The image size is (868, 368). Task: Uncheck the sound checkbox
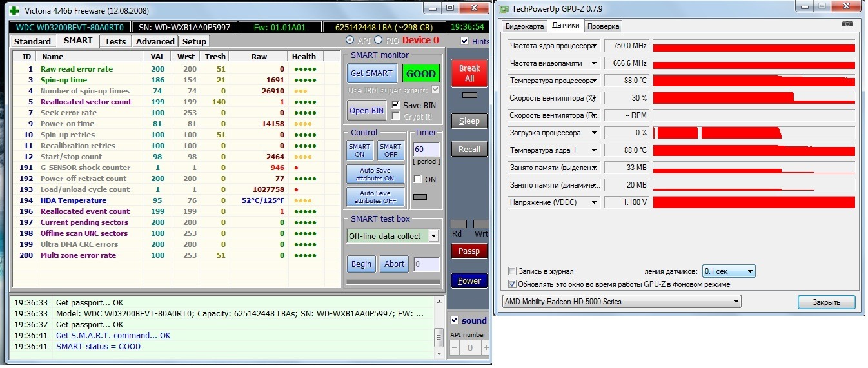coord(454,320)
